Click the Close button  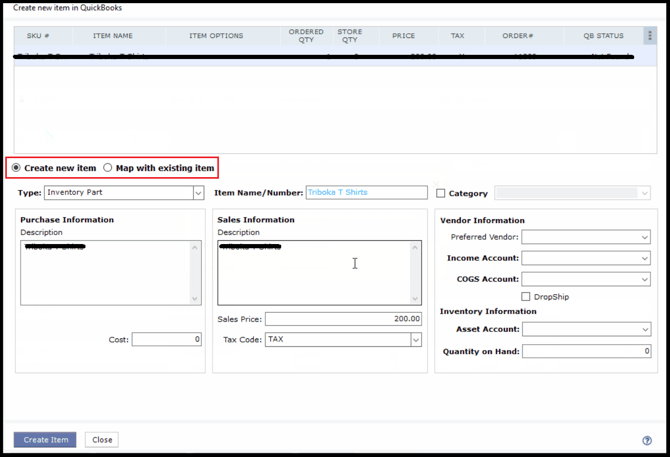(x=102, y=440)
